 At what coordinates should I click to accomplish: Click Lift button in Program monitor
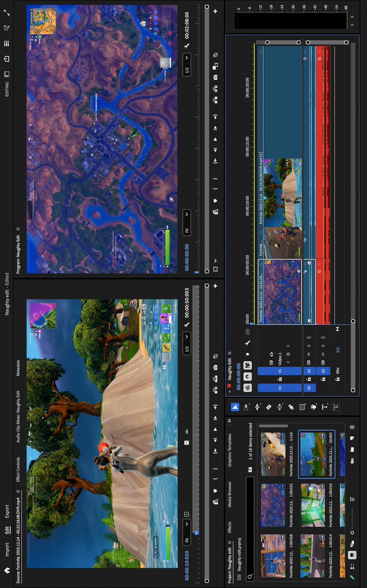click(x=215, y=100)
